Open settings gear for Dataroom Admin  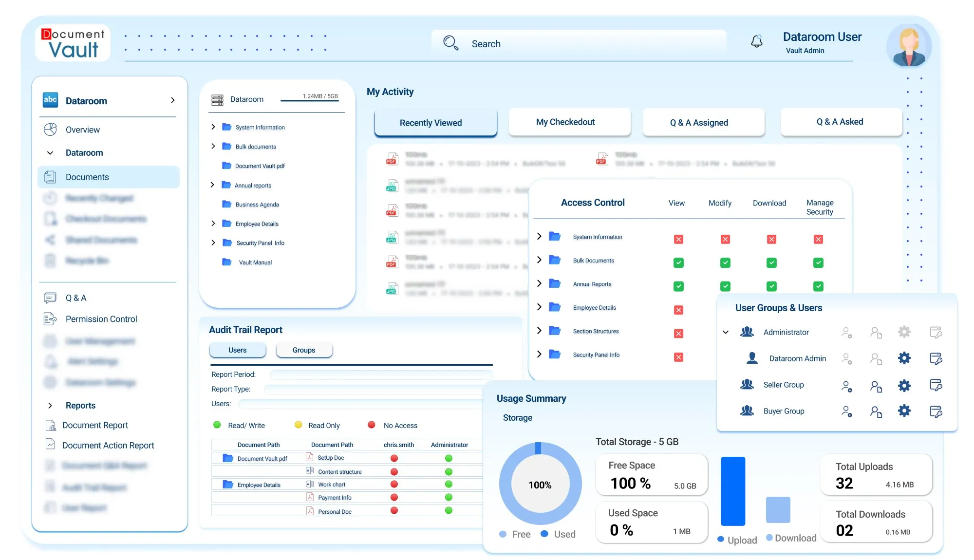[904, 358]
